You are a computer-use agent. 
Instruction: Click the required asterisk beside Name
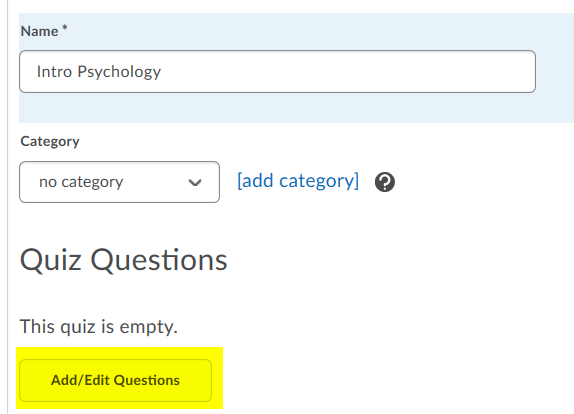64,27
